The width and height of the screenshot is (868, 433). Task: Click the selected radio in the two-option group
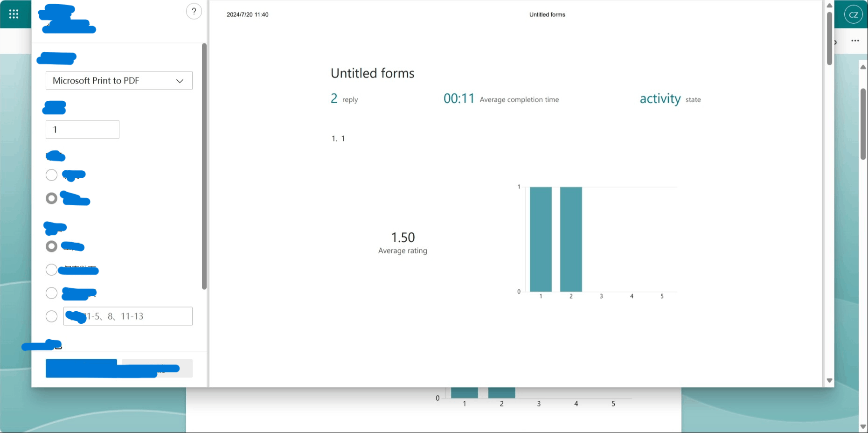click(x=51, y=198)
